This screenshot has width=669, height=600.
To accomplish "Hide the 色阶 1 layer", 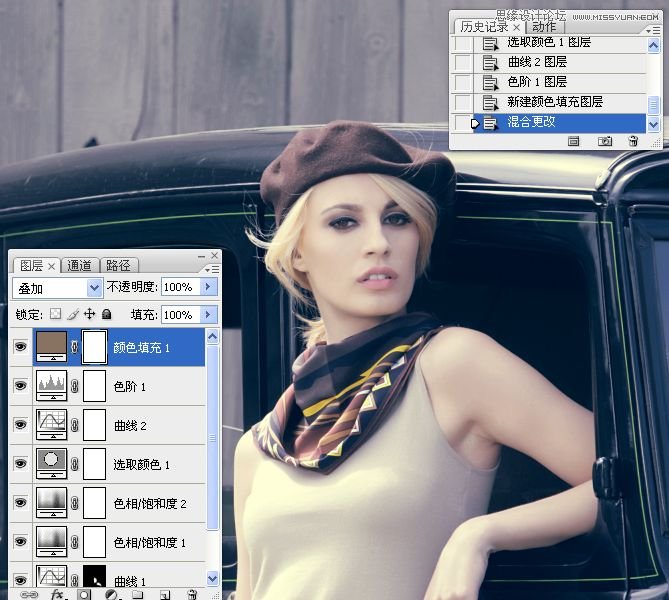I will pyautogui.click(x=20, y=386).
